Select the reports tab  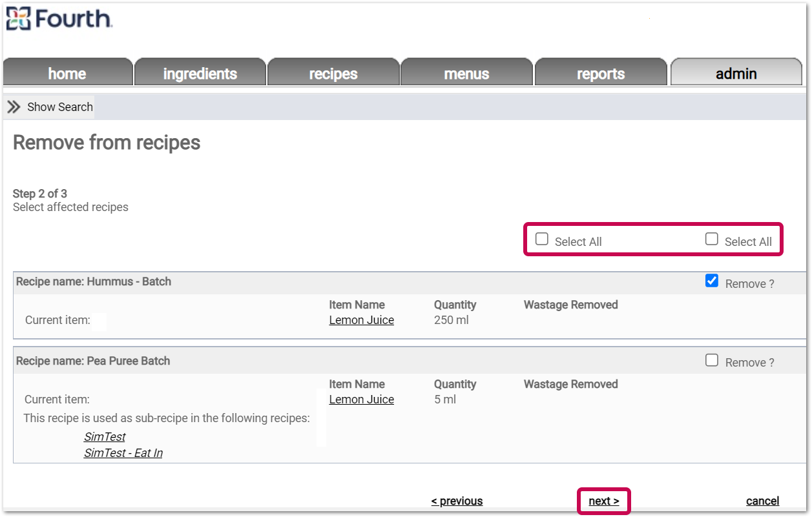coord(601,73)
